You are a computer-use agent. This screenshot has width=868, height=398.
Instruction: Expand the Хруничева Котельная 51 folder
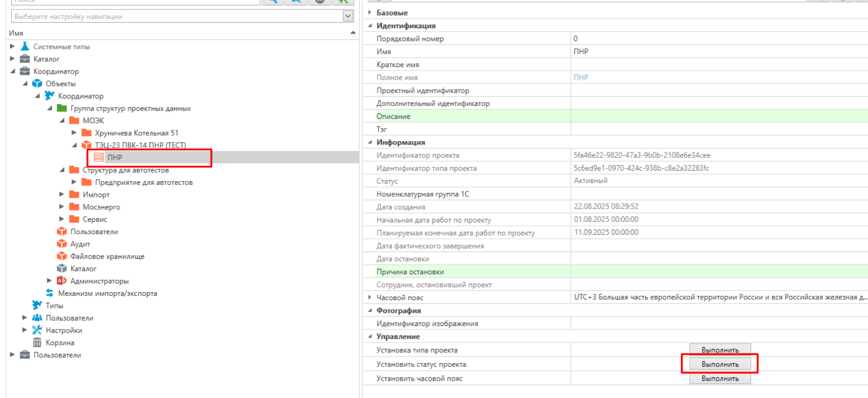tap(74, 133)
